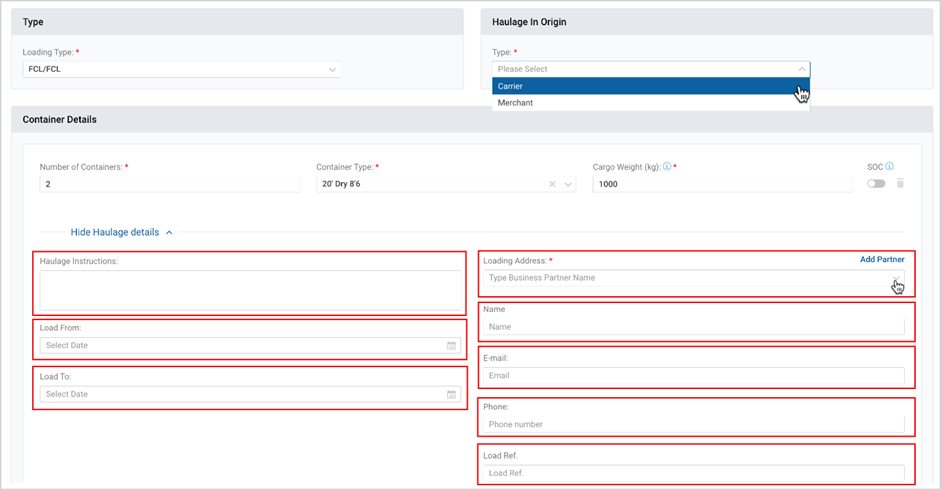Click the '20' Dry 8'6' container type value

[341, 184]
